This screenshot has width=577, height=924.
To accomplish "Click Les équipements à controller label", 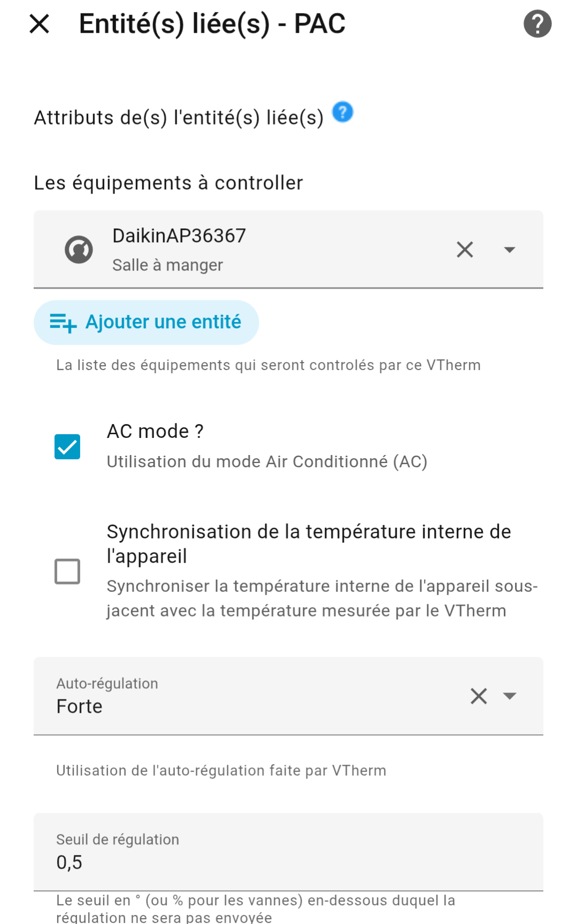I will [x=168, y=183].
